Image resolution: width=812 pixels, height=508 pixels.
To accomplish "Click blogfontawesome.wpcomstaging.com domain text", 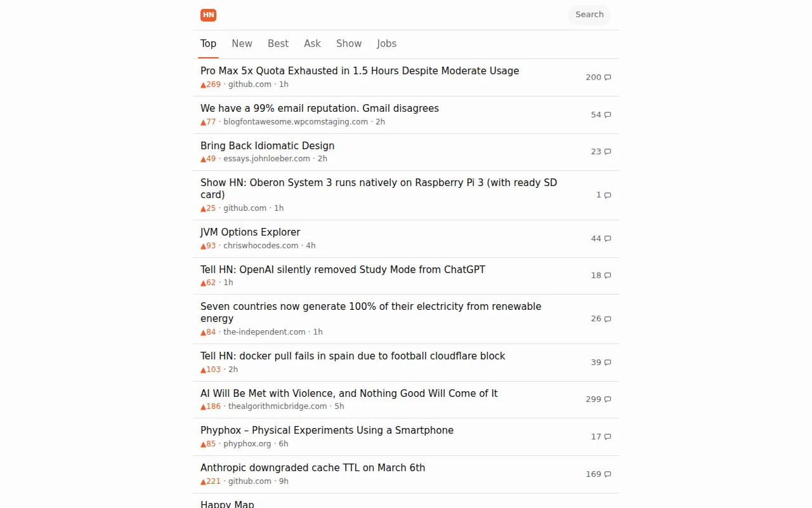I will [x=296, y=122].
